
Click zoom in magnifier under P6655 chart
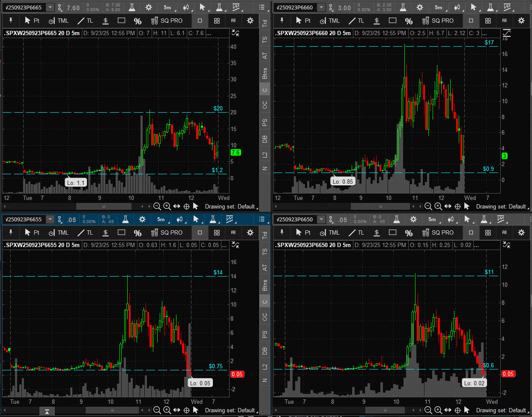(x=167, y=410)
